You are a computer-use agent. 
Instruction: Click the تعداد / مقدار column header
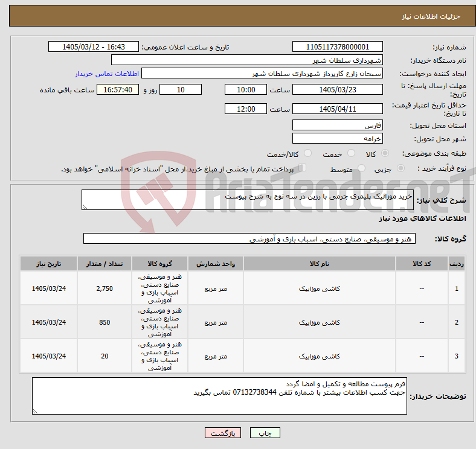click(105, 264)
